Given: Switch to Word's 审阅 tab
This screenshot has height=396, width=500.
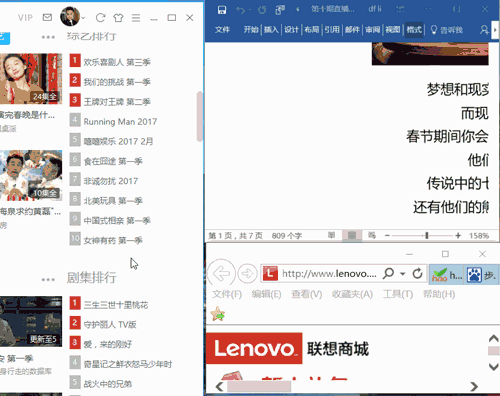Looking at the screenshot, I should tap(373, 30).
